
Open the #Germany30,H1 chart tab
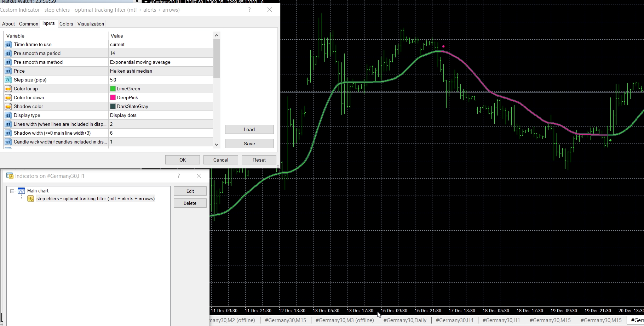point(501,320)
